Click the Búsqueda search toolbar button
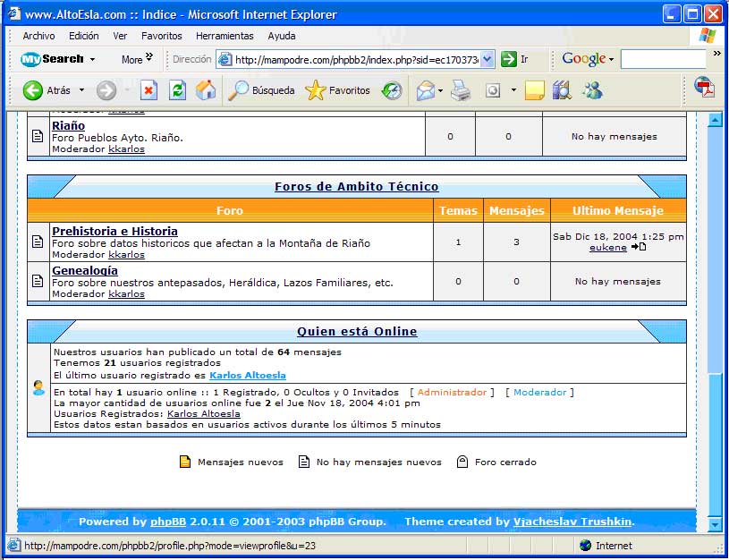Viewport: 729px width, 560px height. [262, 90]
